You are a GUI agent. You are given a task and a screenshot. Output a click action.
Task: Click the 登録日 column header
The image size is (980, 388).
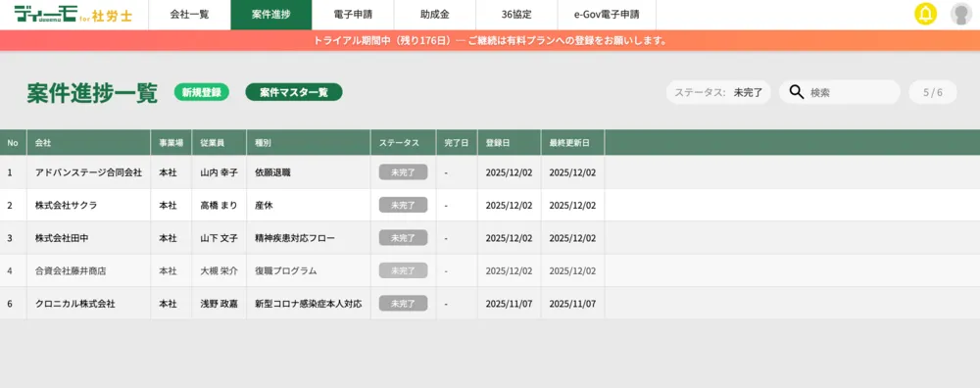(509, 143)
